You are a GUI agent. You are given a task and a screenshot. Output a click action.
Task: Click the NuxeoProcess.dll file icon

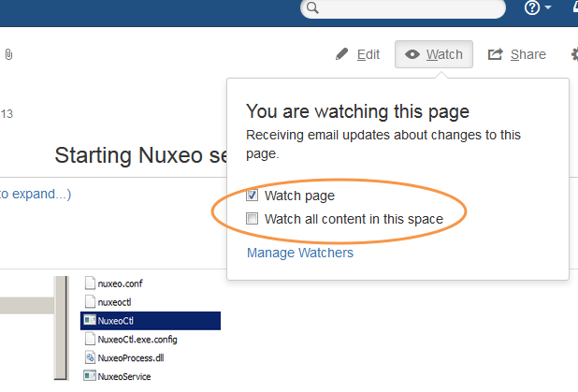(90, 357)
